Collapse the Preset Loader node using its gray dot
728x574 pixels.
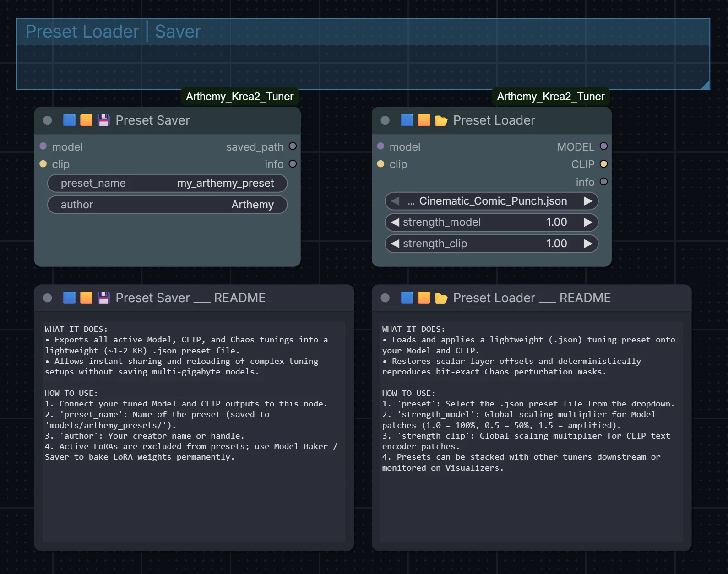tap(385, 120)
